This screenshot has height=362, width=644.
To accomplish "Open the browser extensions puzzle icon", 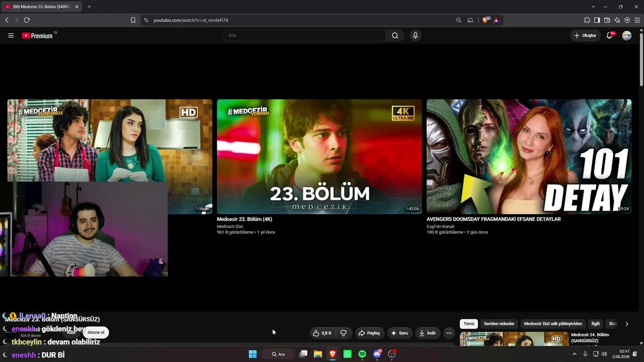I will click(x=587, y=20).
